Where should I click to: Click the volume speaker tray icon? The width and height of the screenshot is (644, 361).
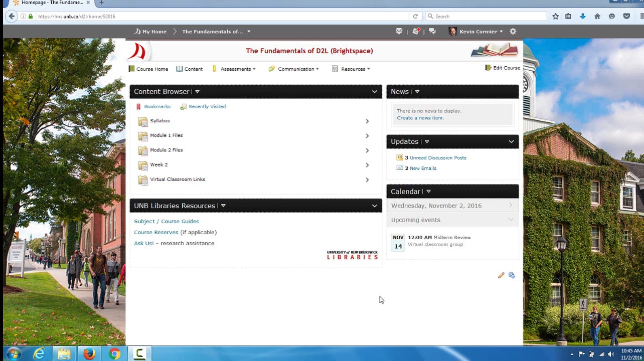[611, 354]
